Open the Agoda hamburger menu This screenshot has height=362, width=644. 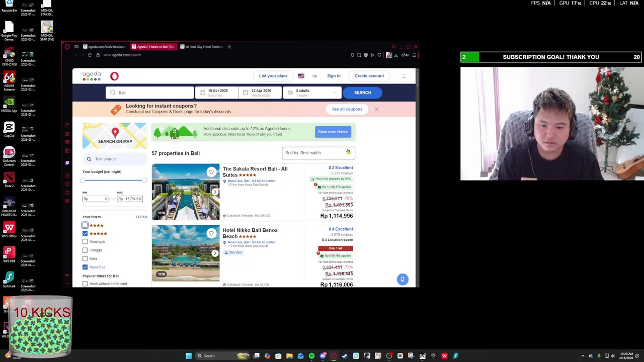point(404,76)
